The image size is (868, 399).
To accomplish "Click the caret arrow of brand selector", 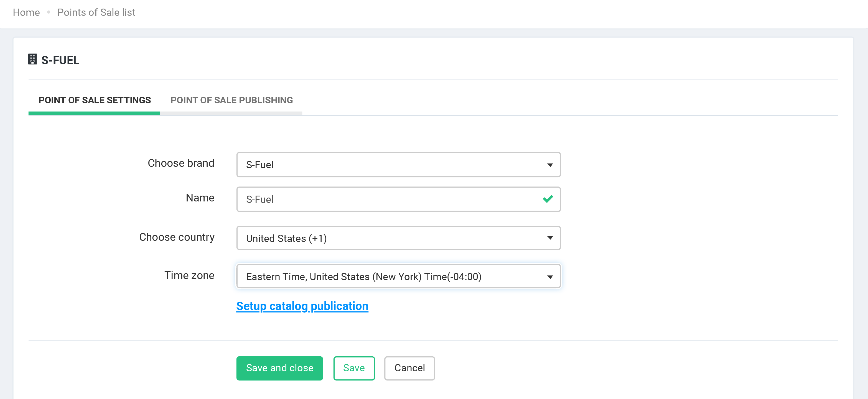I will pos(549,165).
